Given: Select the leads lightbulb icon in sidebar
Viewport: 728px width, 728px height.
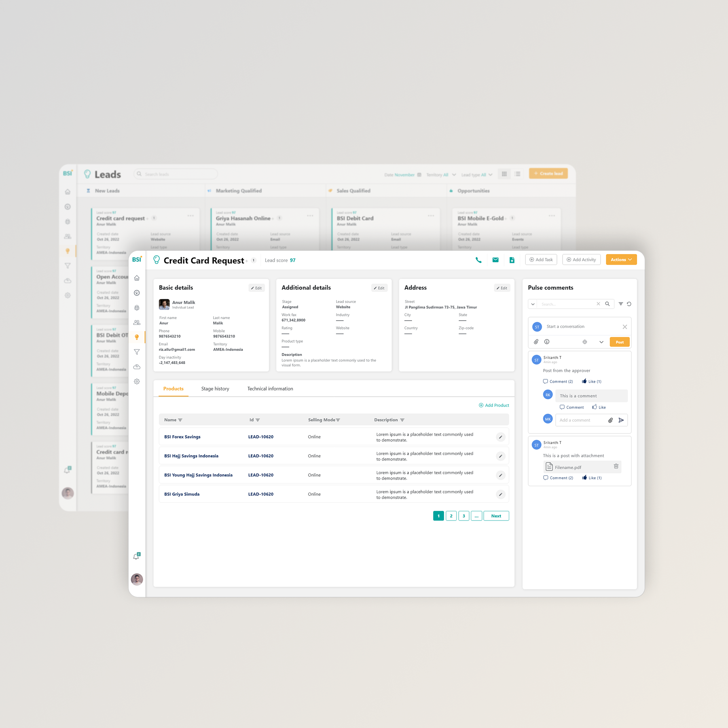Looking at the screenshot, I should (x=137, y=337).
